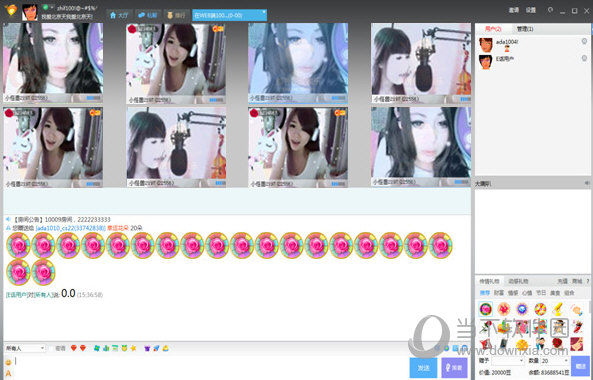Open the 动感礼物 animated gift tab
Screen dimensions: 593x380
tap(518, 281)
